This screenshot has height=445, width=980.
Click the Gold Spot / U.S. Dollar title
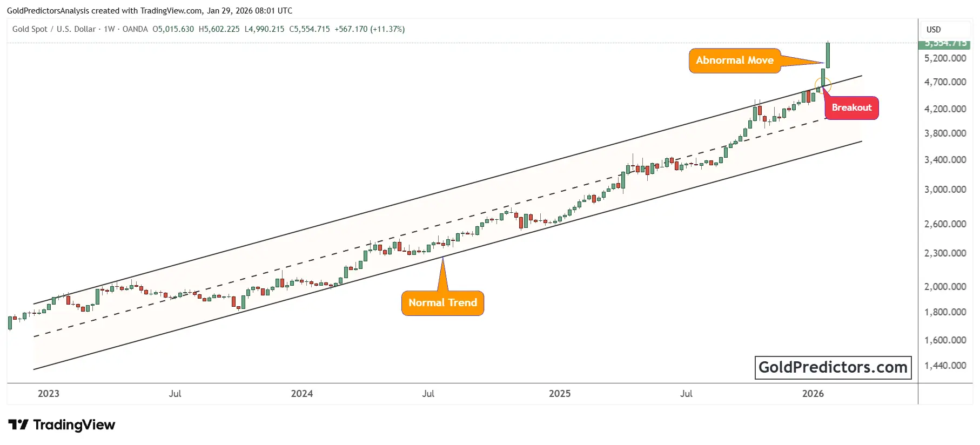pos(54,29)
